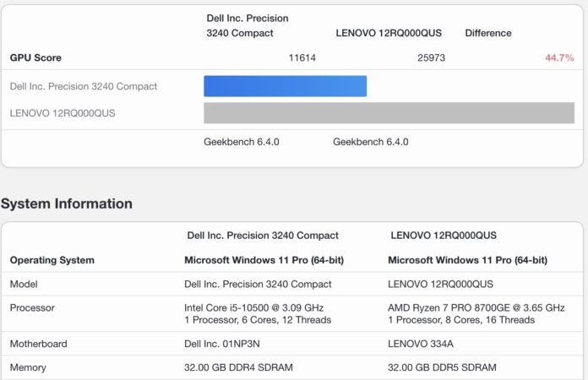Click the System Information heading
The width and height of the screenshot is (588, 380).
click(67, 204)
